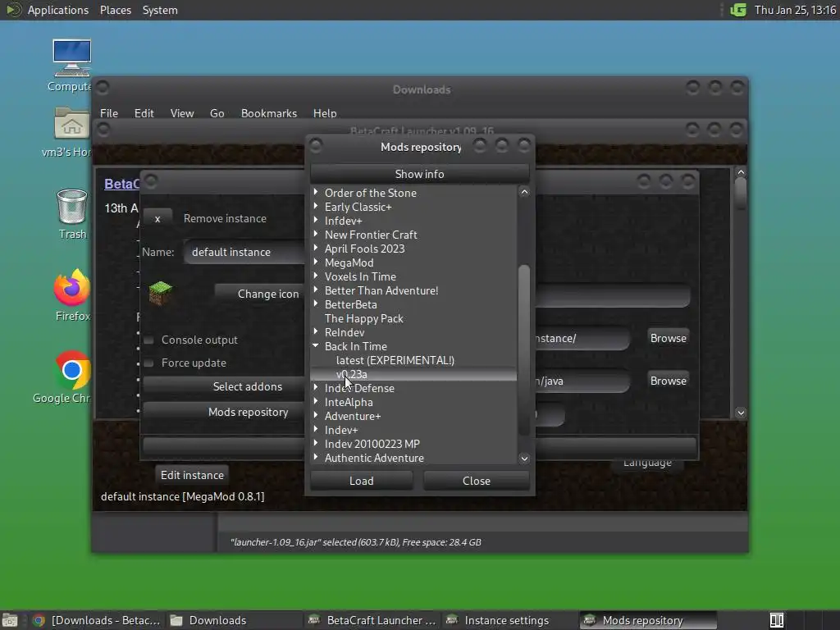Click the Show info button

coord(419,174)
